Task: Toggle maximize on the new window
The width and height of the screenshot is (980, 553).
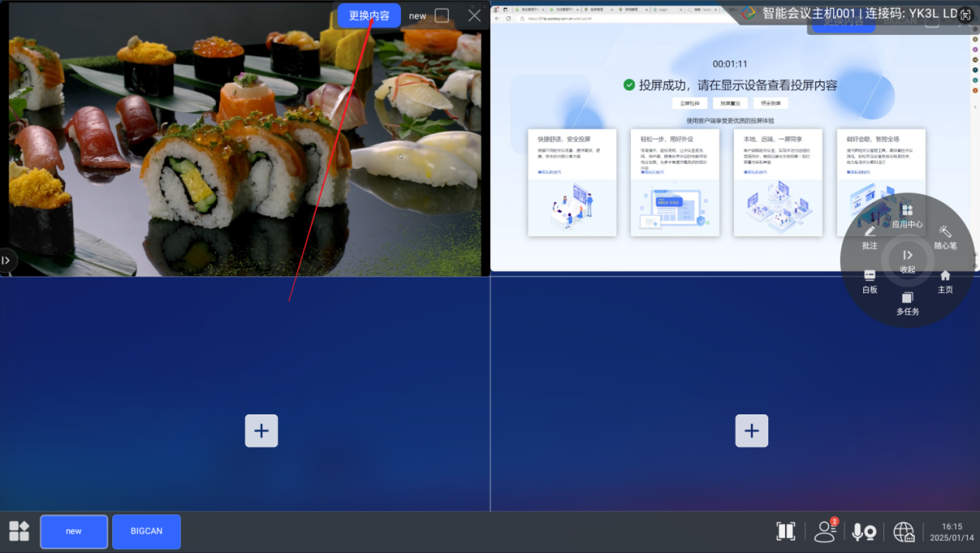Action: point(441,15)
